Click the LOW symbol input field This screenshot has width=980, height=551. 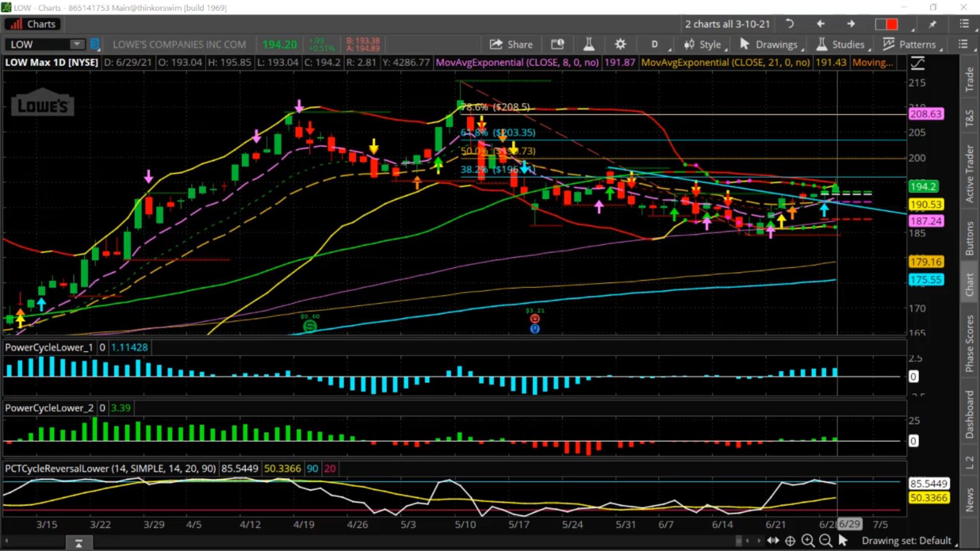[x=38, y=44]
